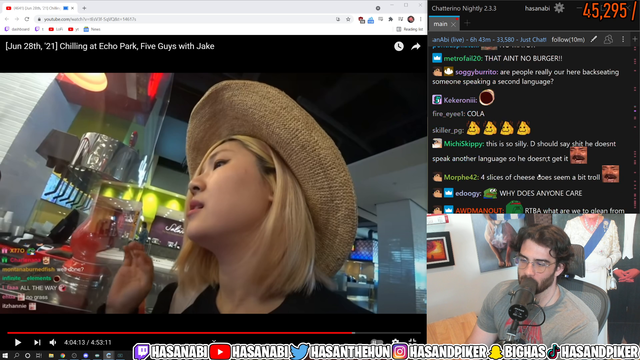640x360 pixels.
Task: Select the main tab in Chatterino
Action: (440, 24)
